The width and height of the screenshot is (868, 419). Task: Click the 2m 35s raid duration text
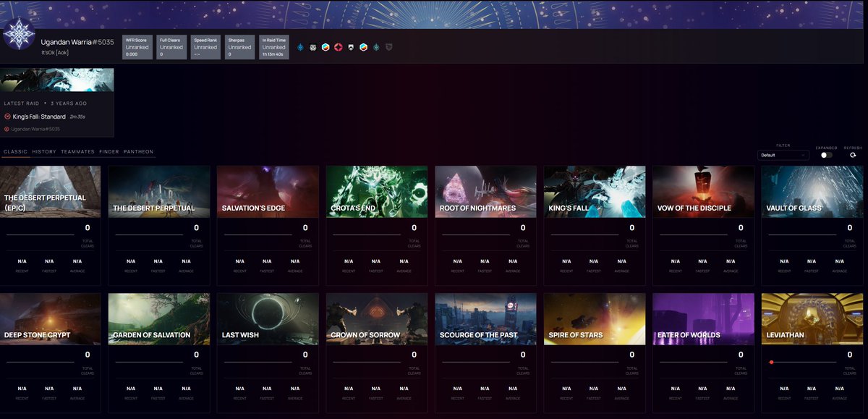point(77,117)
